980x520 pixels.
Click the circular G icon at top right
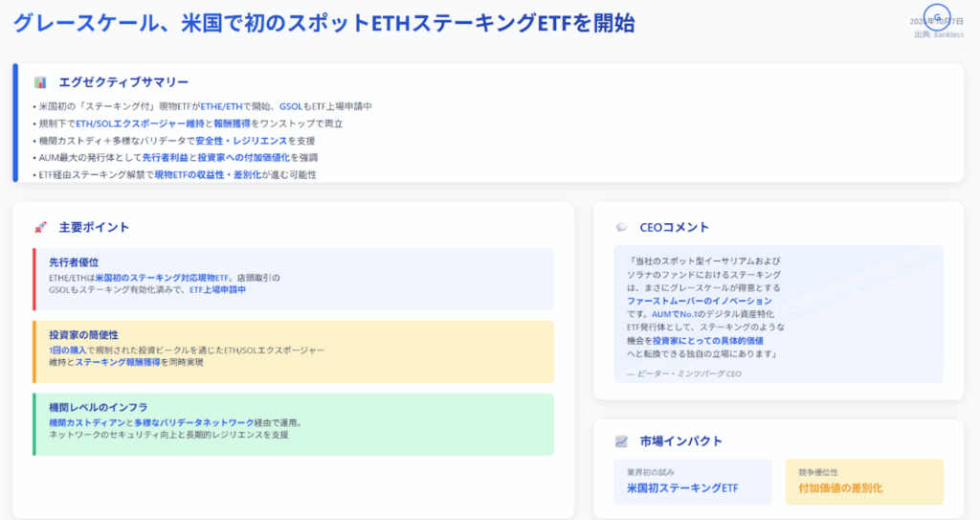tap(937, 18)
